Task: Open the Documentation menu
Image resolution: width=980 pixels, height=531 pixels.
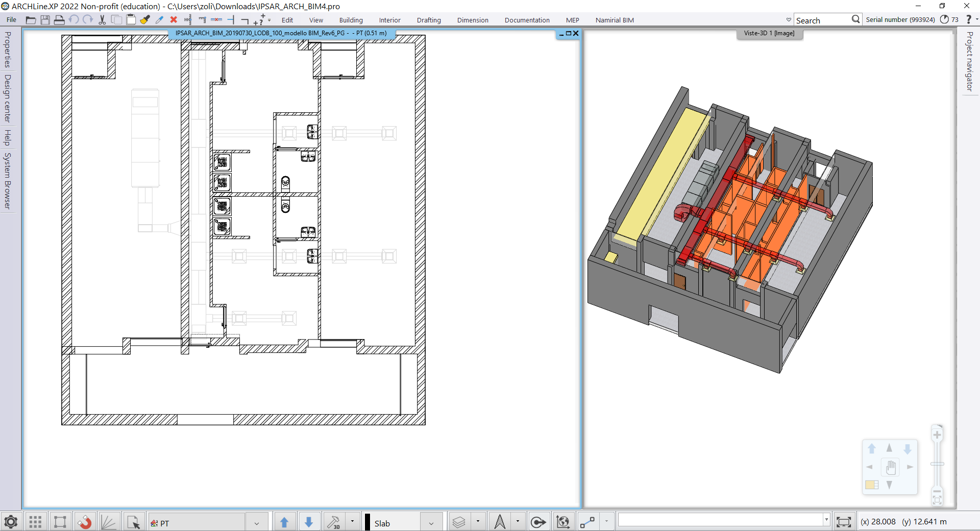Action: coord(527,20)
